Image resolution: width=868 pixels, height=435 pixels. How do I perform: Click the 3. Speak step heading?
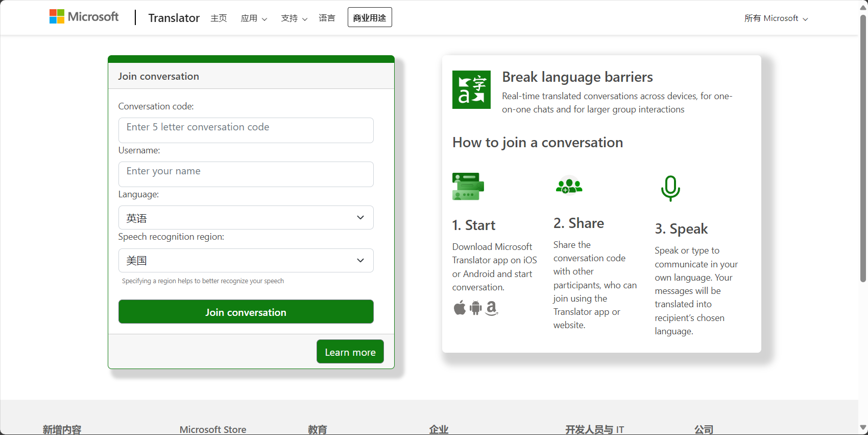point(681,229)
